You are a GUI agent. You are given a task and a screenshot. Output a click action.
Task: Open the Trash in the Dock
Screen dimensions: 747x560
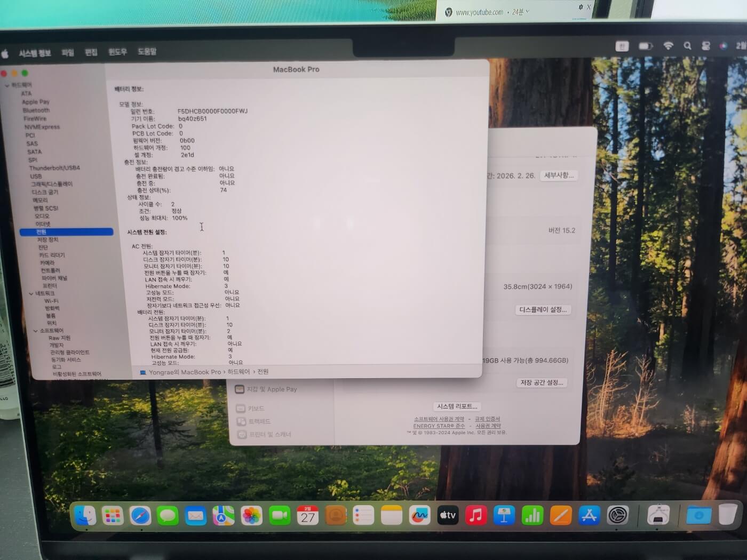[728, 515]
